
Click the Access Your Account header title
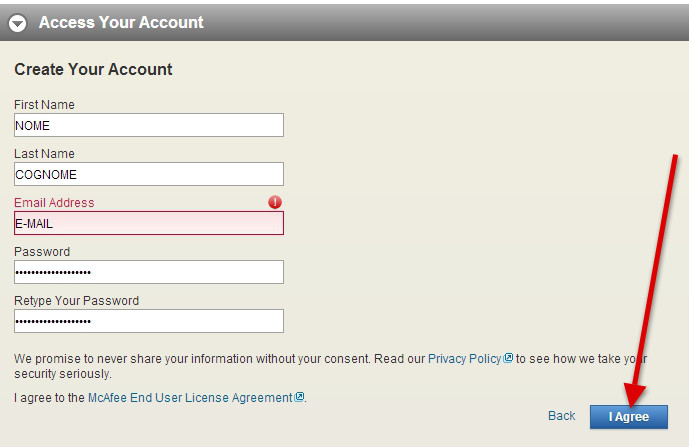121,22
